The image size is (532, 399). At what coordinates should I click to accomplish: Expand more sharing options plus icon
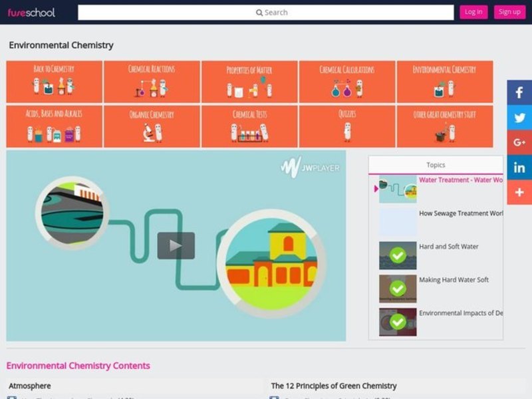519,192
